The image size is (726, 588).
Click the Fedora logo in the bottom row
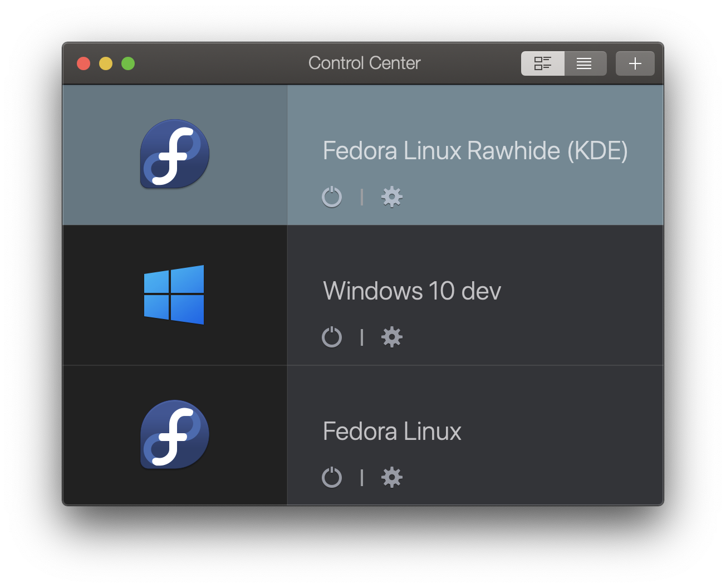pos(175,434)
